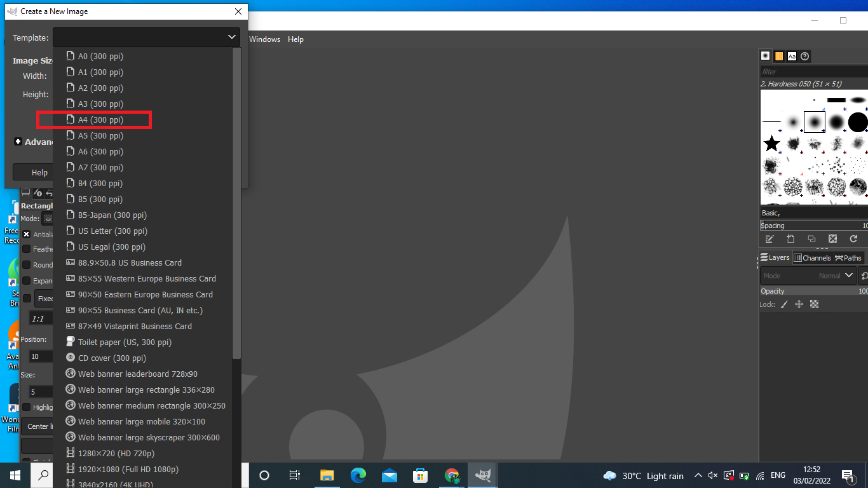Toggle the lock alpha channel icon
Image resolution: width=868 pixels, height=488 pixels.
click(x=815, y=304)
